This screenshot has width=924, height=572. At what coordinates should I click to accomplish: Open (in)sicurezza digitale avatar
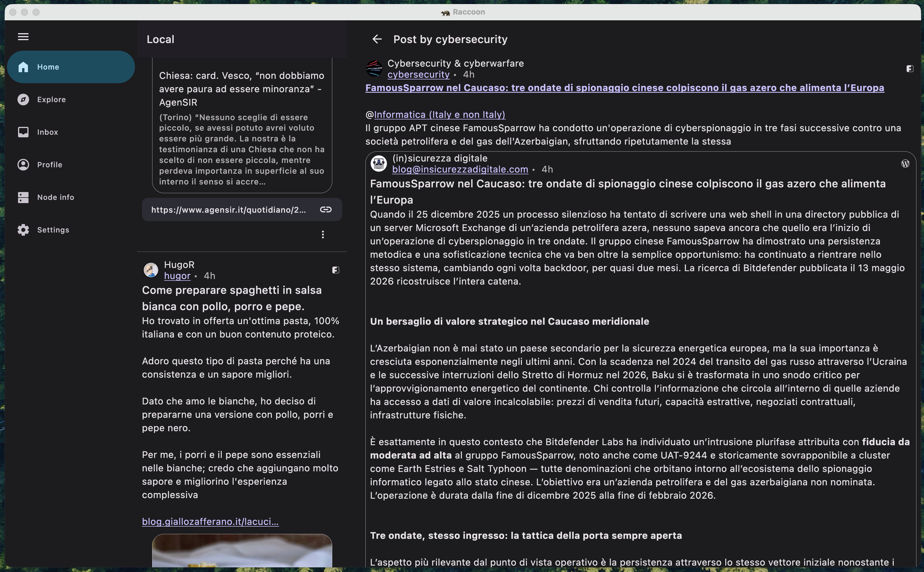click(379, 164)
